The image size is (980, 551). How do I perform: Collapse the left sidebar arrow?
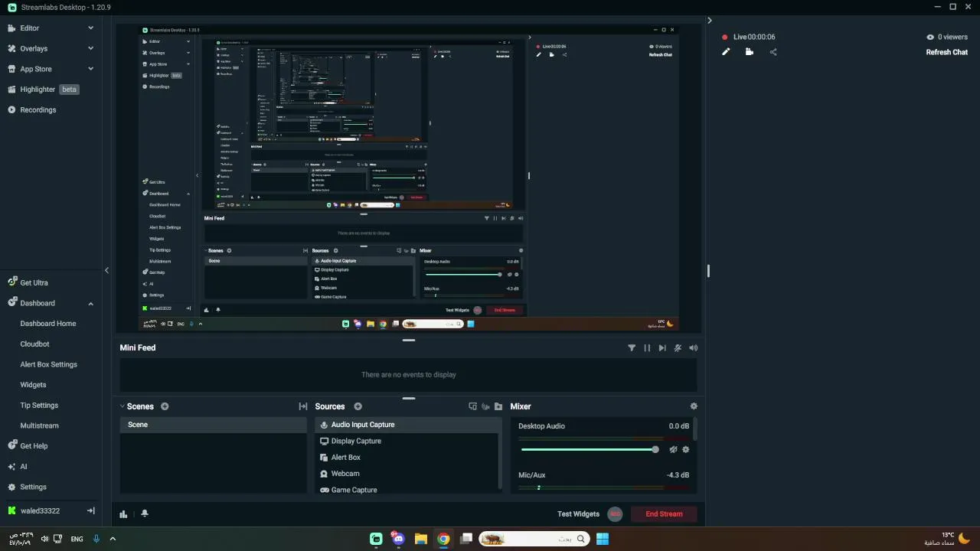click(106, 270)
